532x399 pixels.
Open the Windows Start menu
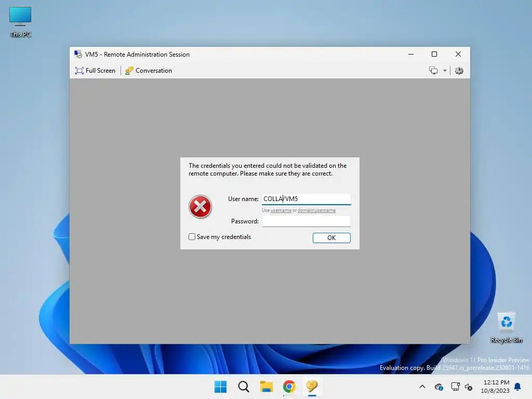tap(220, 387)
